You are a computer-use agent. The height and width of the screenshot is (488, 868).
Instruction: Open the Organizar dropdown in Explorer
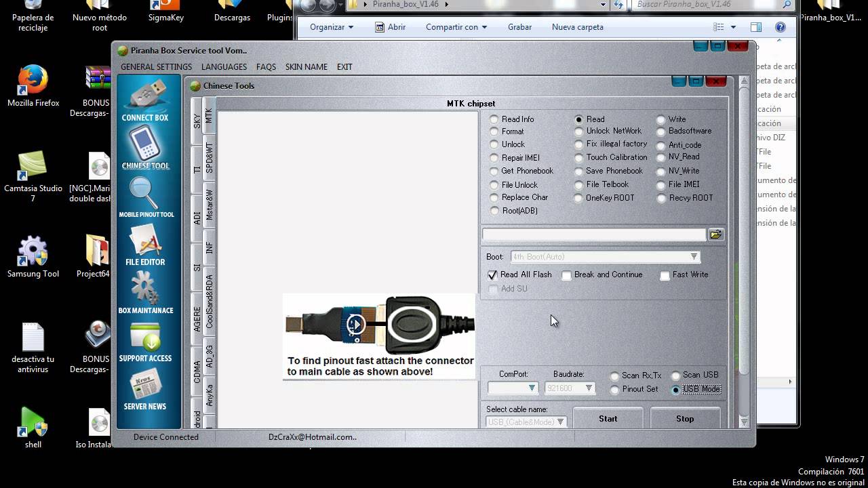(332, 27)
